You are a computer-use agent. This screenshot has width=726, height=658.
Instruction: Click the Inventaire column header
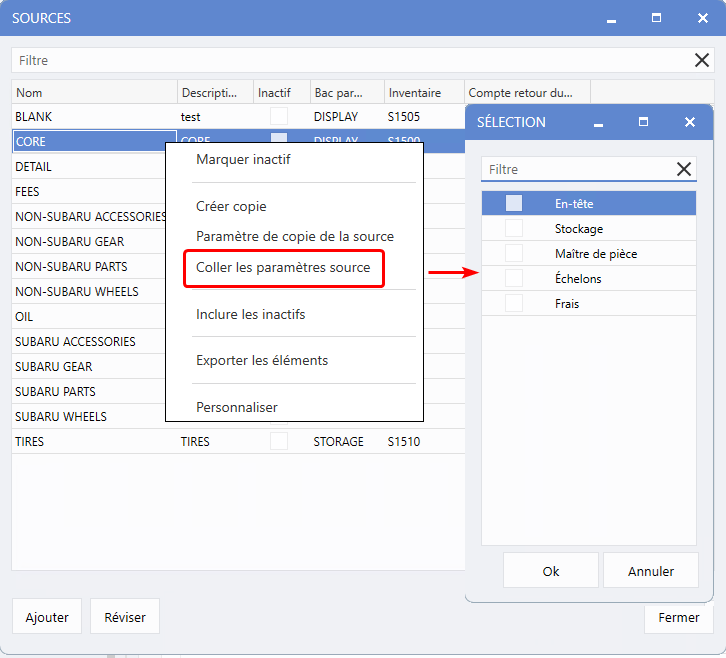pos(424,93)
